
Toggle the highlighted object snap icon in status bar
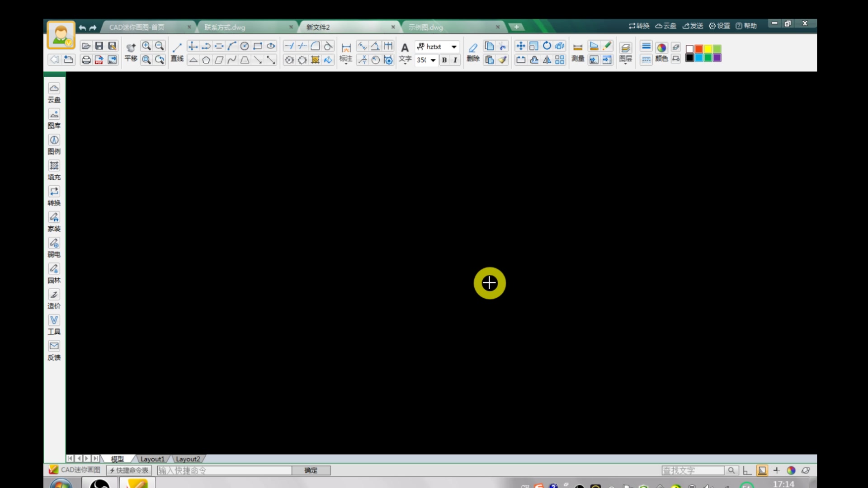coord(762,470)
